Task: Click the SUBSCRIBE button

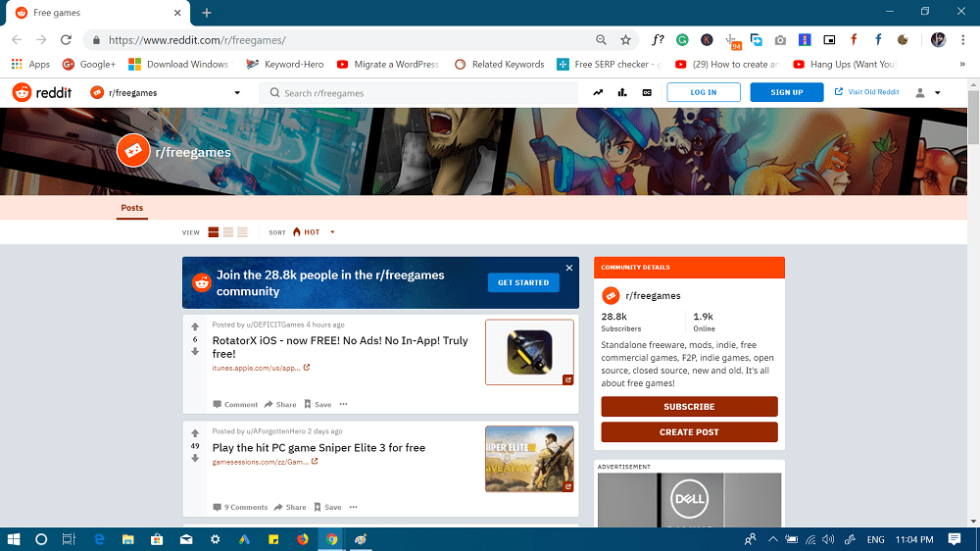Action: [x=689, y=407]
